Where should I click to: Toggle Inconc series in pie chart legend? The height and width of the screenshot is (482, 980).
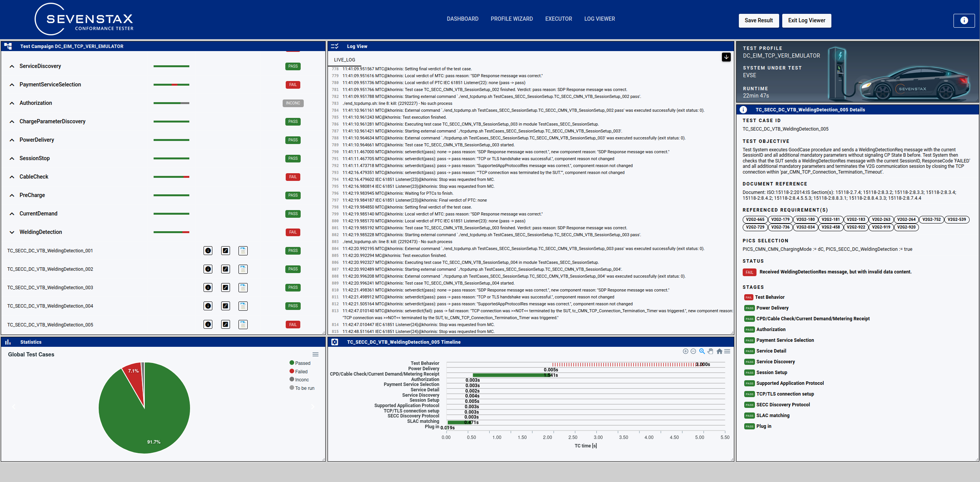(x=301, y=379)
